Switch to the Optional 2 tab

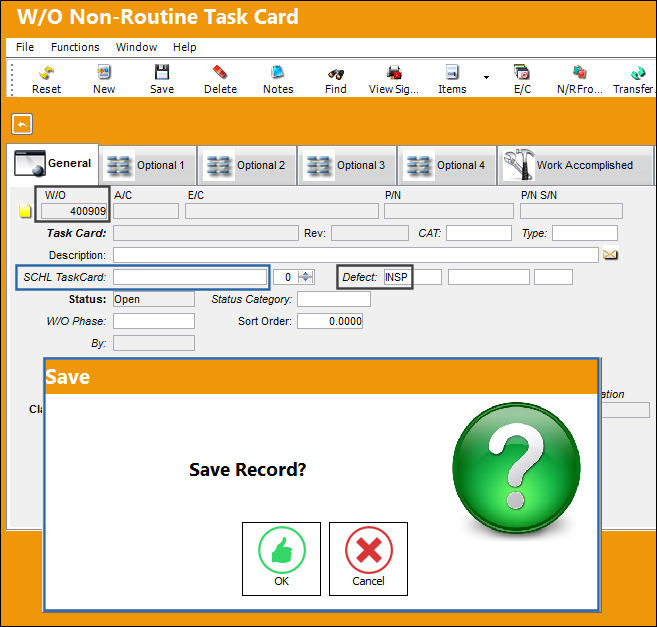247,165
